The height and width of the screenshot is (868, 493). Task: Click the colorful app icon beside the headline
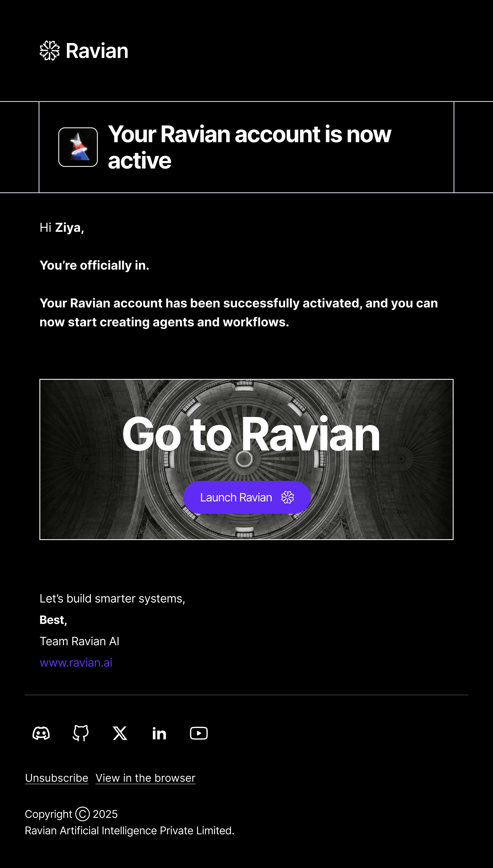(x=78, y=147)
